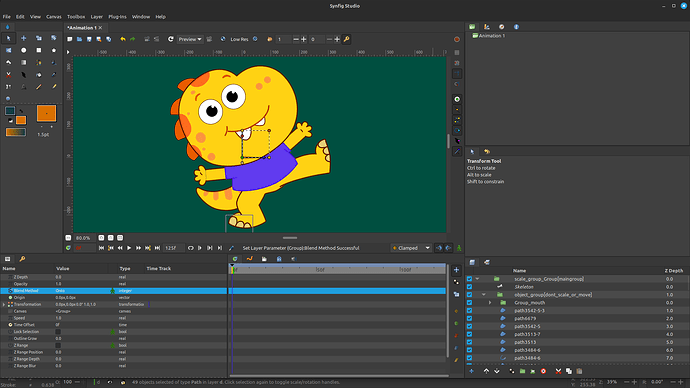The height and width of the screenshot is (388, 690).
Task: Select the Circle tool
Action: point(24,50)
